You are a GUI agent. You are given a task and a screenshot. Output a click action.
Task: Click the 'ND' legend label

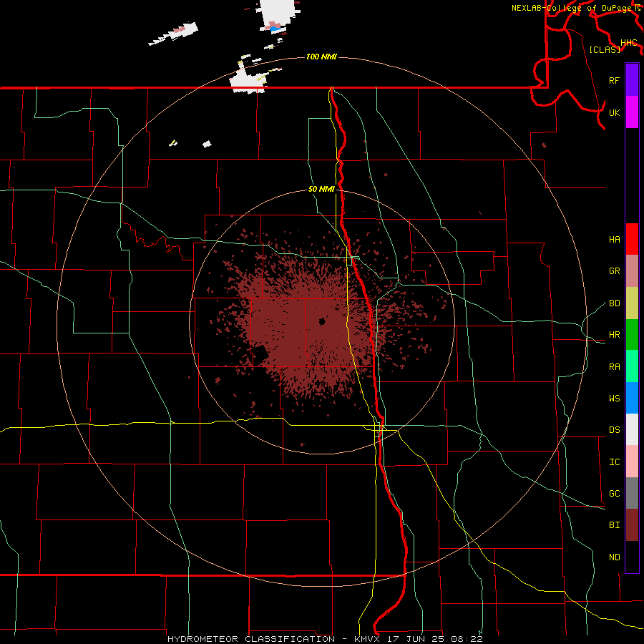pyautogui.click(x=614, y=557)
